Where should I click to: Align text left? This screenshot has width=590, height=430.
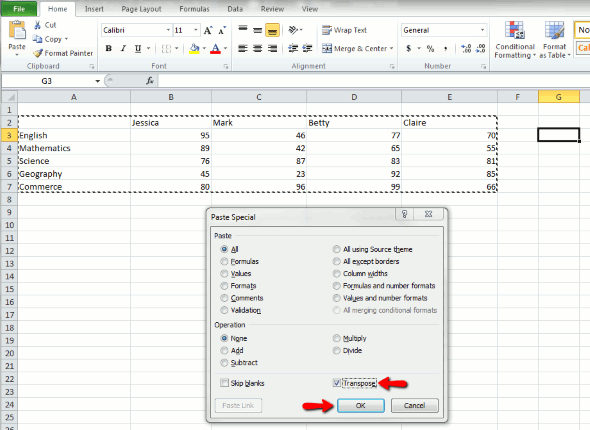(243, 48)
